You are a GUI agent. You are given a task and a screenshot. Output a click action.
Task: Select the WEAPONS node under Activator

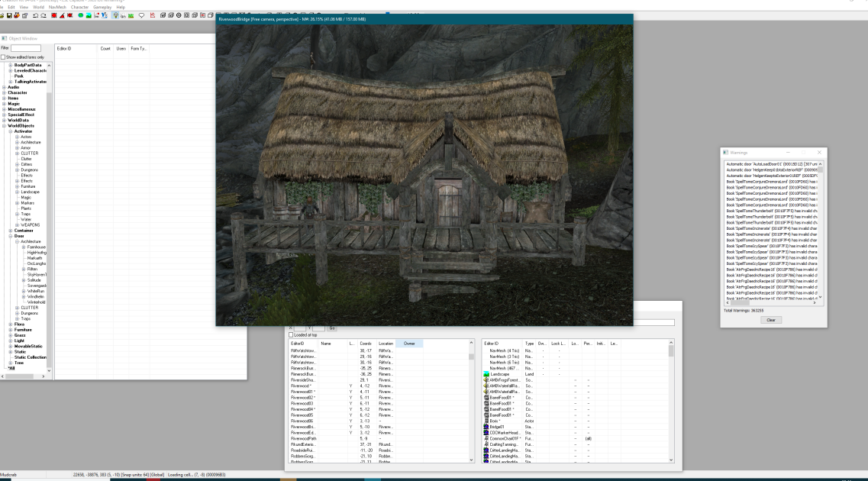coord(30,225)
